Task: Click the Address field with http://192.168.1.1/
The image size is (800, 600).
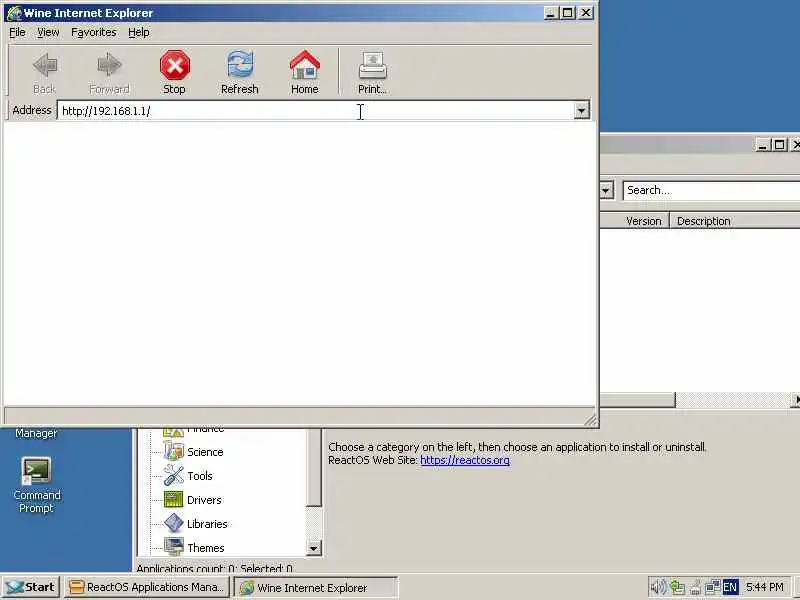Action: [x=315, y=110]
